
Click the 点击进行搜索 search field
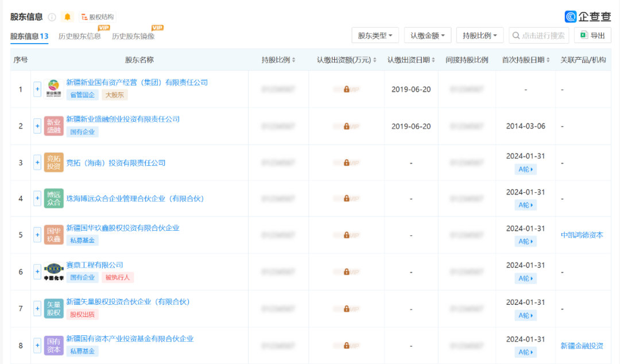tap(539, 36)
